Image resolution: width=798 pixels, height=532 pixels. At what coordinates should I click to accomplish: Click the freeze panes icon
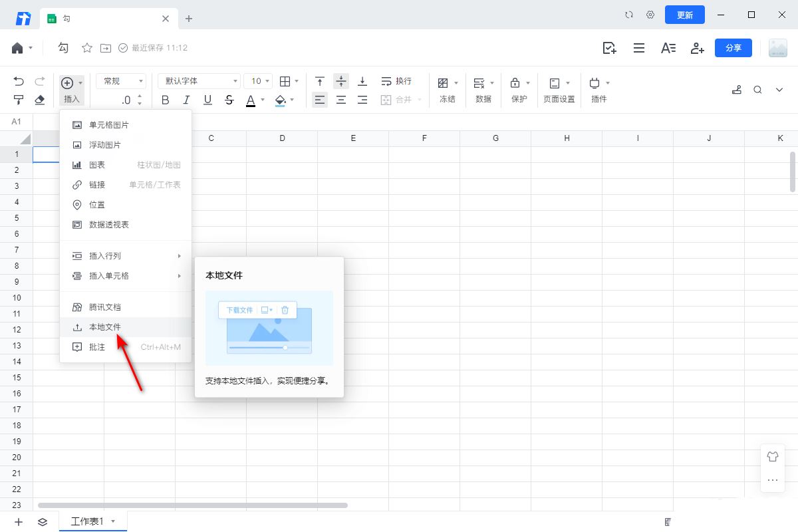(x=444, y=82)
